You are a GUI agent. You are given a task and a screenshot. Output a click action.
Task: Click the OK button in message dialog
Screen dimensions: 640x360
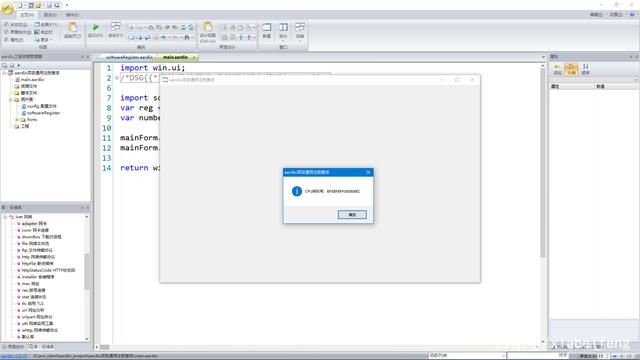(352, 215)
